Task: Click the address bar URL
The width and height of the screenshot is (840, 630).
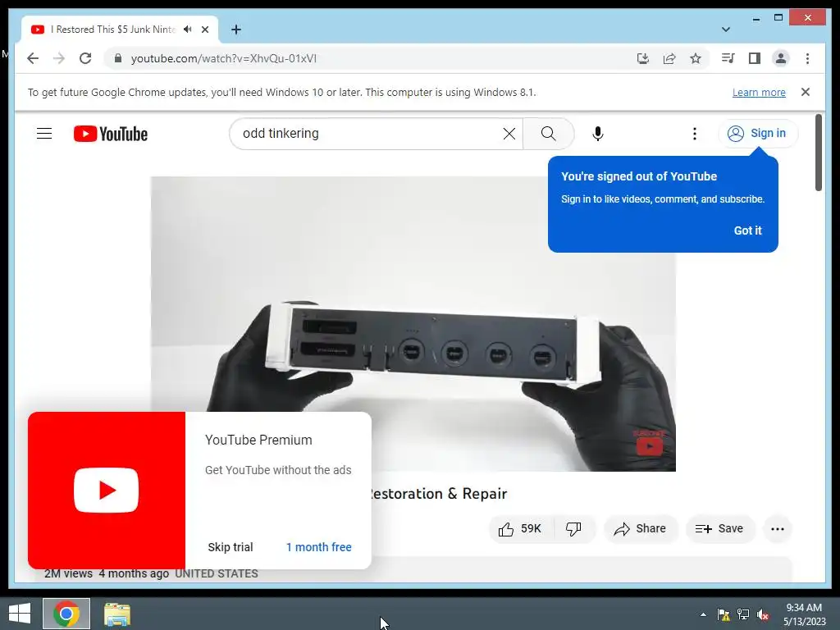Action: 224,58
